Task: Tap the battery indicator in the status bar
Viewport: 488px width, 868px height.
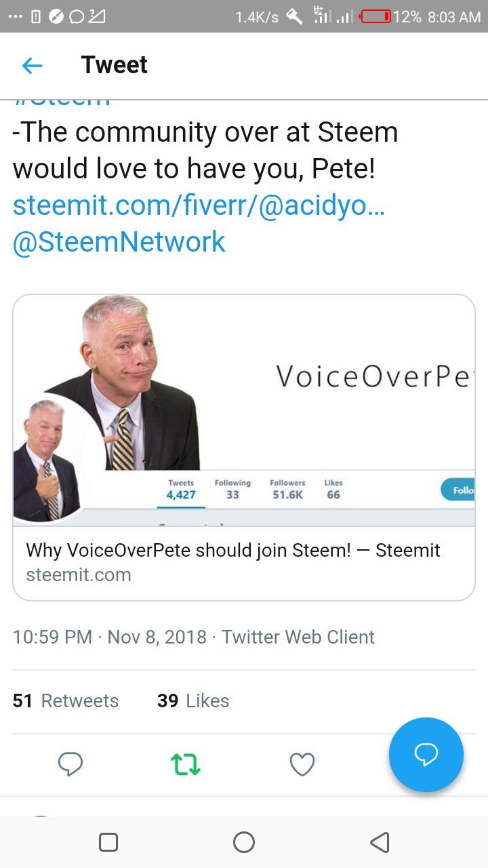Action: point(375,16)
